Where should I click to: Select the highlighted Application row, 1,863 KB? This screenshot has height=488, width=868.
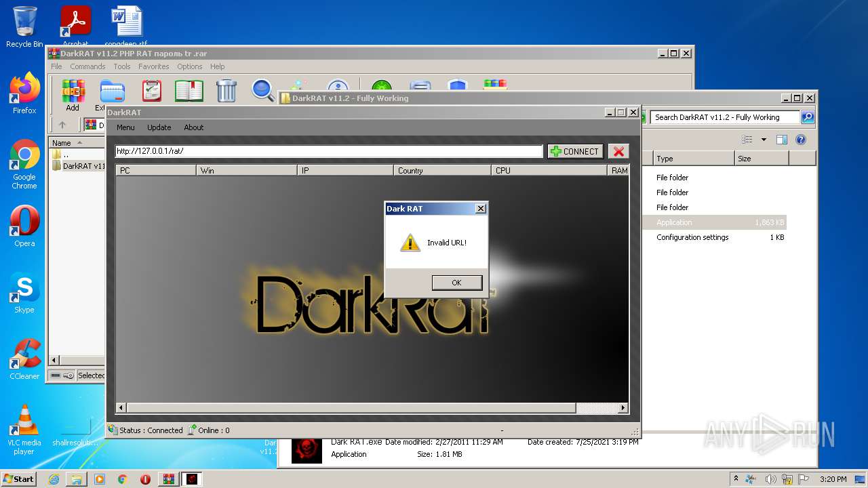click(715, 222)
